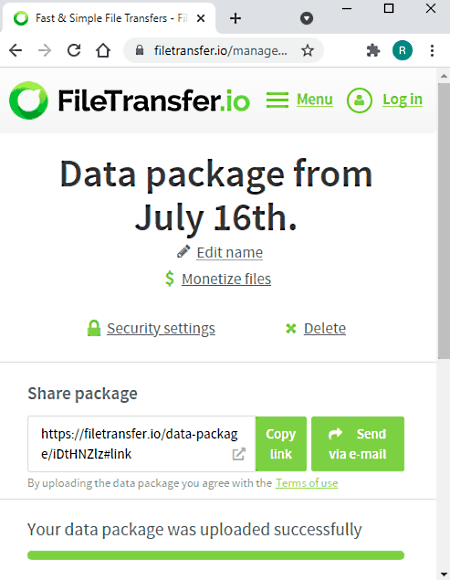Open Chrome's three-dot menu

[x=432, y=50]
